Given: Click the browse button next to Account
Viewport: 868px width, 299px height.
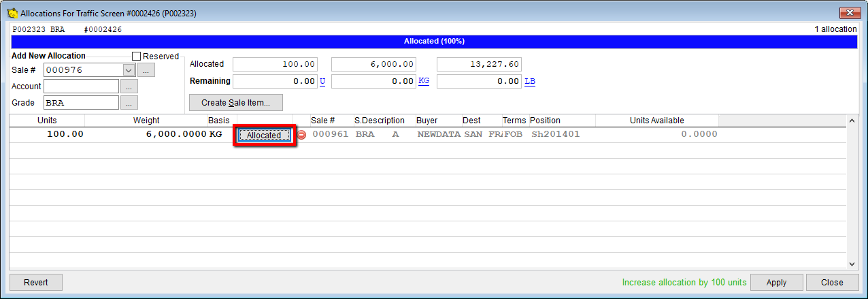Looking at the screenshot, I should click(129, 86).
